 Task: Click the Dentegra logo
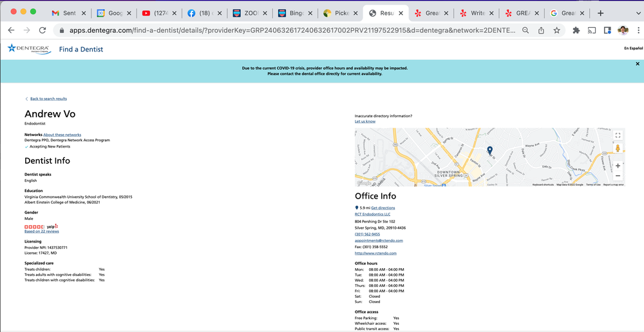pos(29,49)
